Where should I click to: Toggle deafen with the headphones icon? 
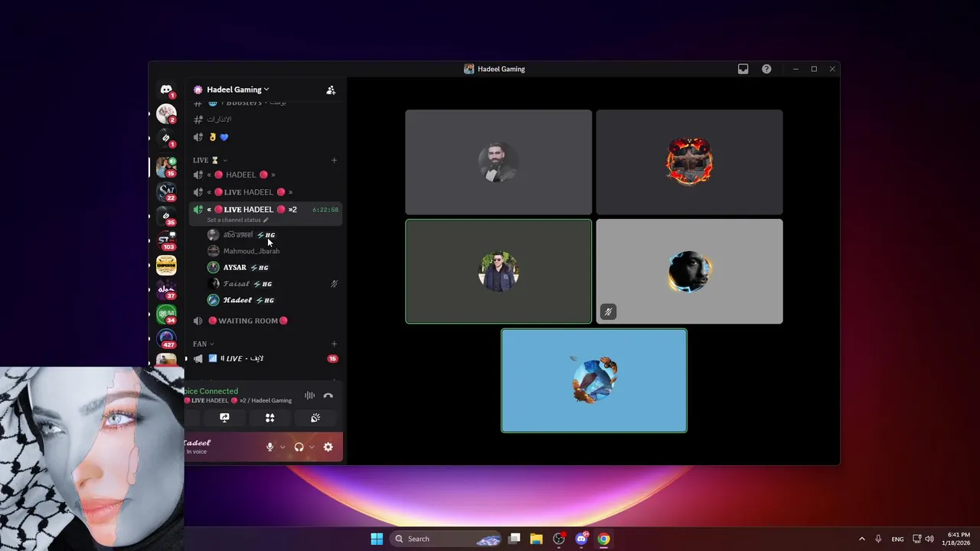click(299, 447)
